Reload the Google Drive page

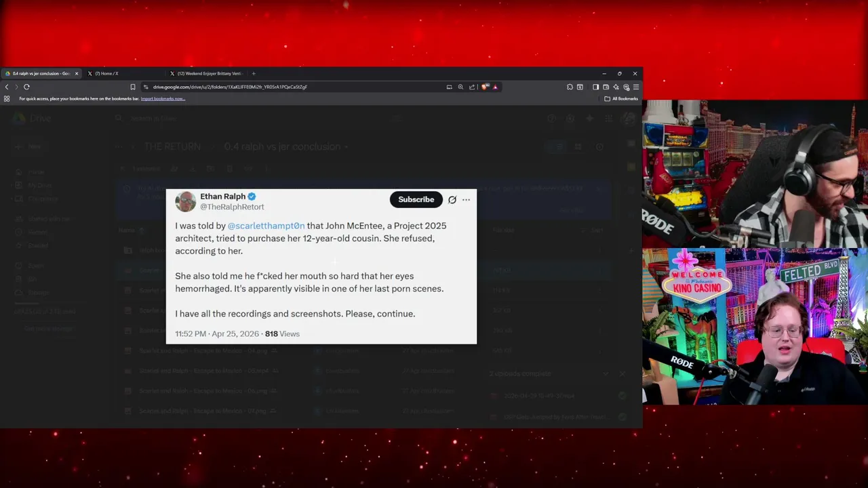click(26, 87)
